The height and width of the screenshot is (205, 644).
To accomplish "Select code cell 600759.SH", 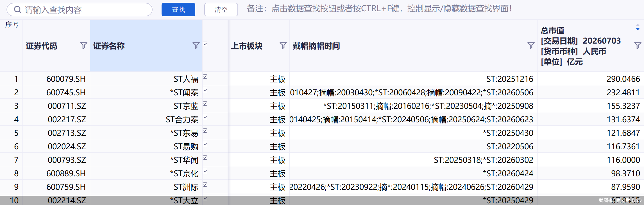I will (56, 187).
